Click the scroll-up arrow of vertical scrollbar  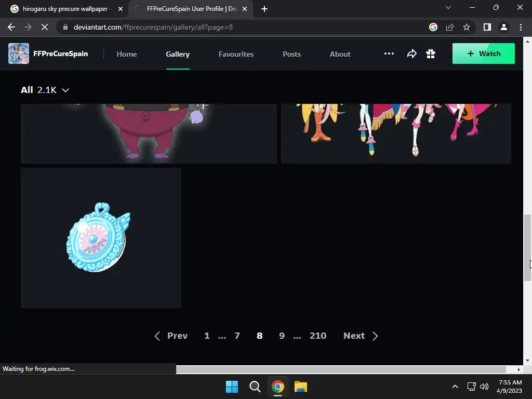coord(527,42)
